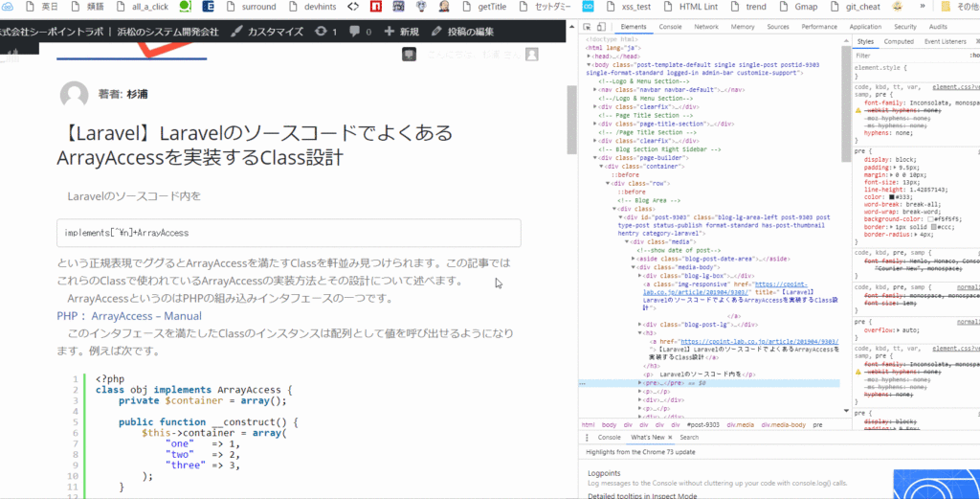Image resolution: width=980 pixels, height=499 pixels.
Task: Click the カスタマイズ paintbrush item in admin bar
Action: click(269, 32)
